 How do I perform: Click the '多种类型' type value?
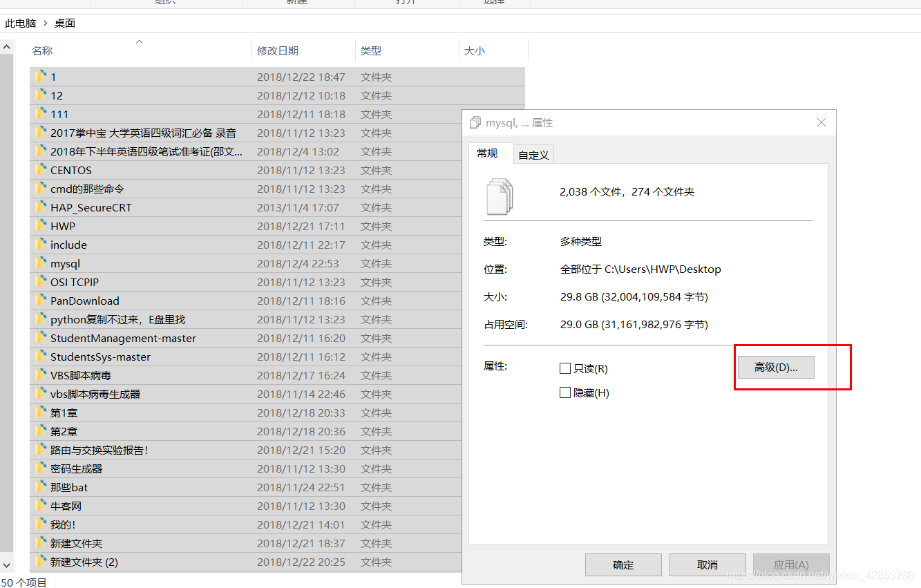coord(581,241)
